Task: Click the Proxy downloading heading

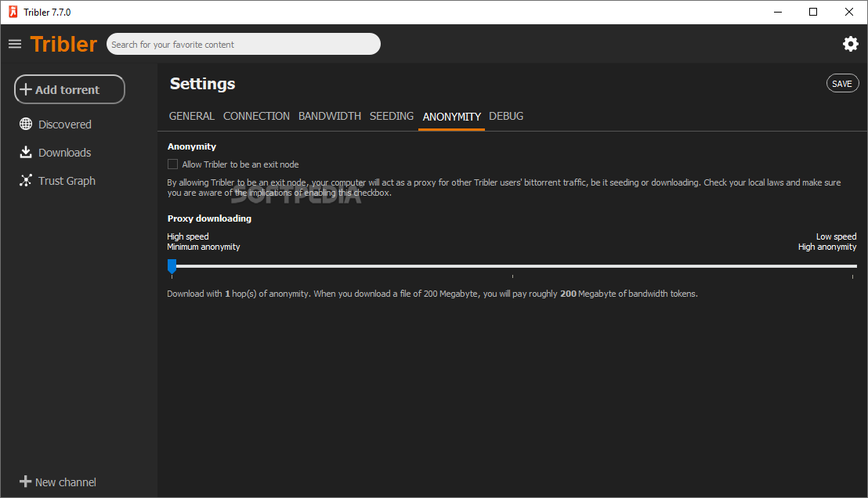Action: [x=209, y=218]
